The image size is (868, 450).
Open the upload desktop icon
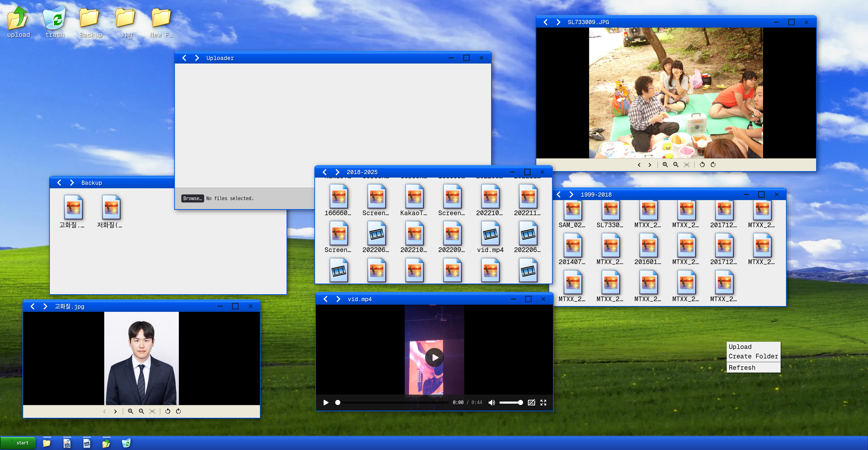pos(19,22)
